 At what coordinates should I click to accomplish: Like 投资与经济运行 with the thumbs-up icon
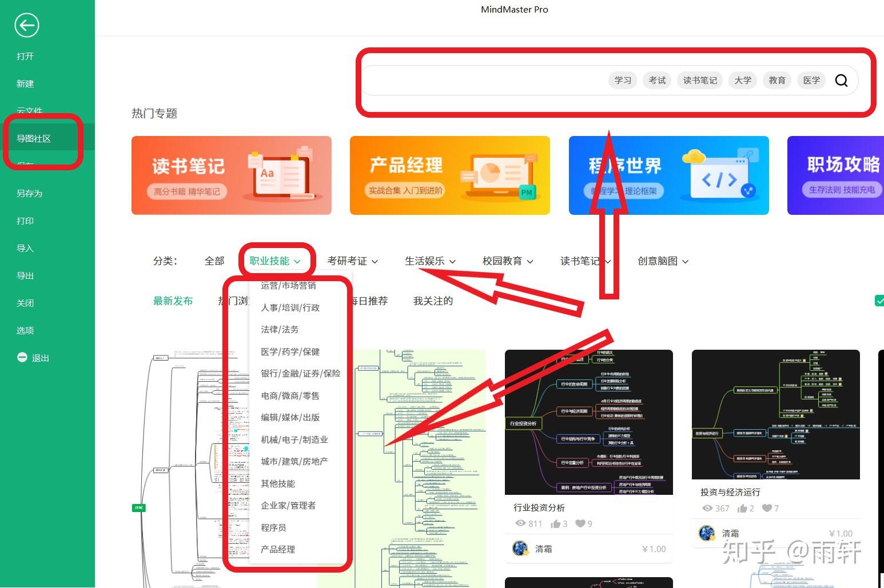point(742,508)
